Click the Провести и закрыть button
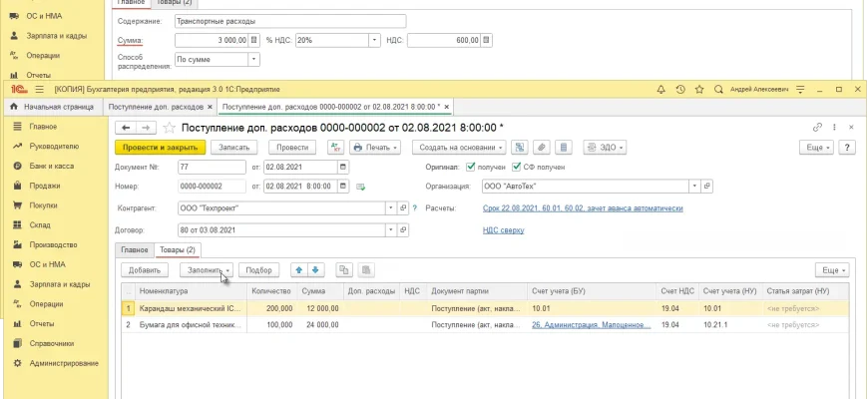The height and width of the screenshot is (399, 868). tap(161, 147)
